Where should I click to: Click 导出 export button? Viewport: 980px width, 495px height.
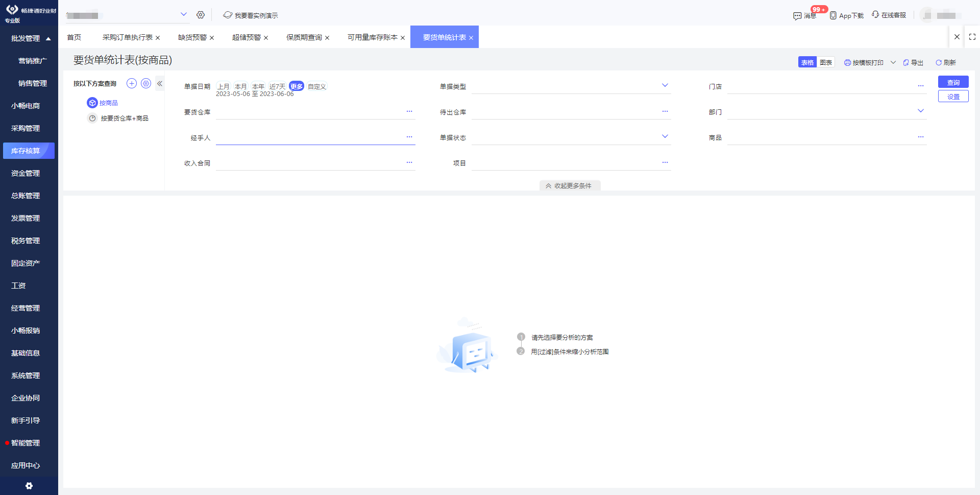coord(913,62)
